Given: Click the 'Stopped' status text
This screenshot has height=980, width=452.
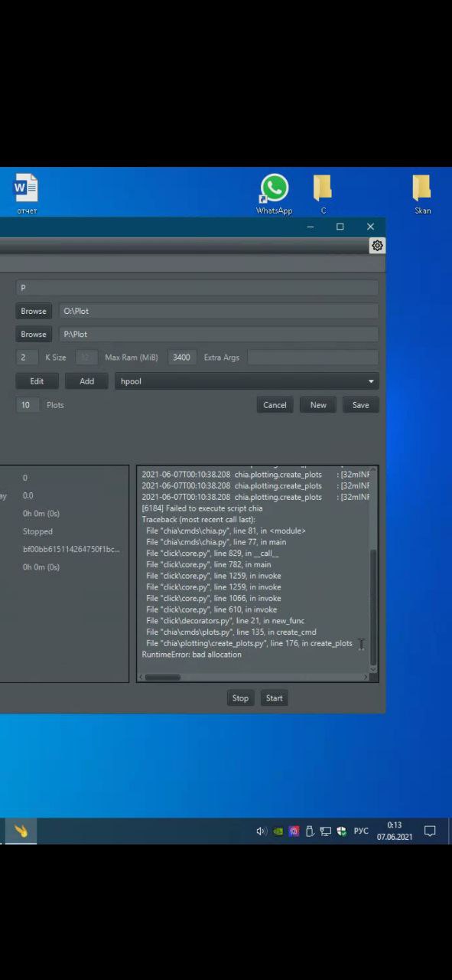Looking at the screenshot, I should [37, 531].
